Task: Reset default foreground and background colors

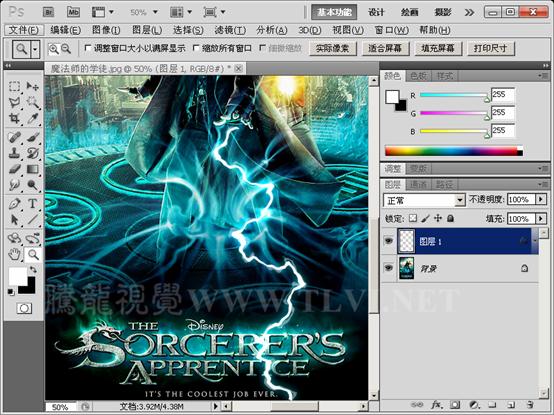Action: click(11, 292)
